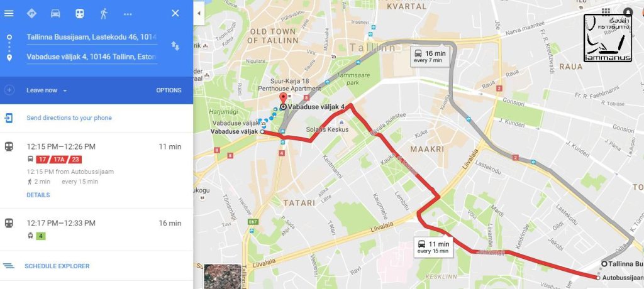
Task: Reverse starting point and destination
Action: (175, 46)
